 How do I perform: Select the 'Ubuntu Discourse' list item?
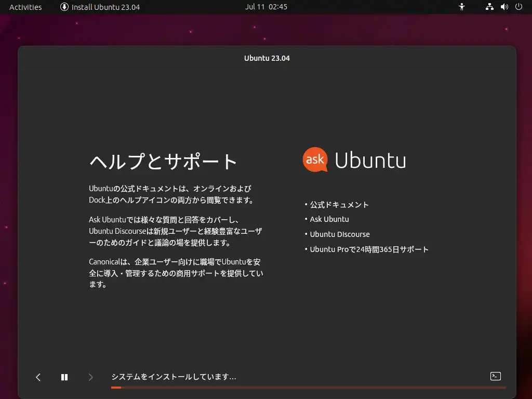(340, 234)
